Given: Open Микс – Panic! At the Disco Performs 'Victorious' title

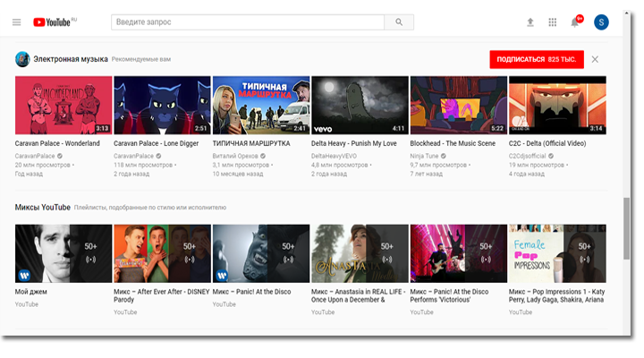Looking at the screenshot, I should point(449,295).
